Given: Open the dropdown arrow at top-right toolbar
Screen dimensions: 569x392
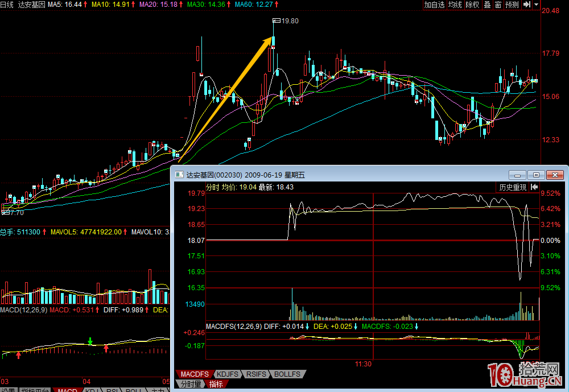Looking at the screenshot, I should click(537, 5).
